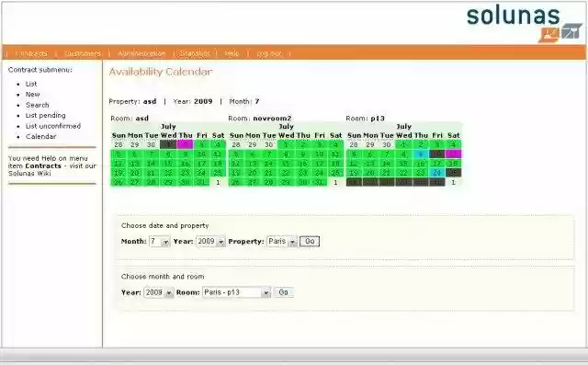
Task: Click day 20 in room p13 calendar
Action: click(370, 173)
